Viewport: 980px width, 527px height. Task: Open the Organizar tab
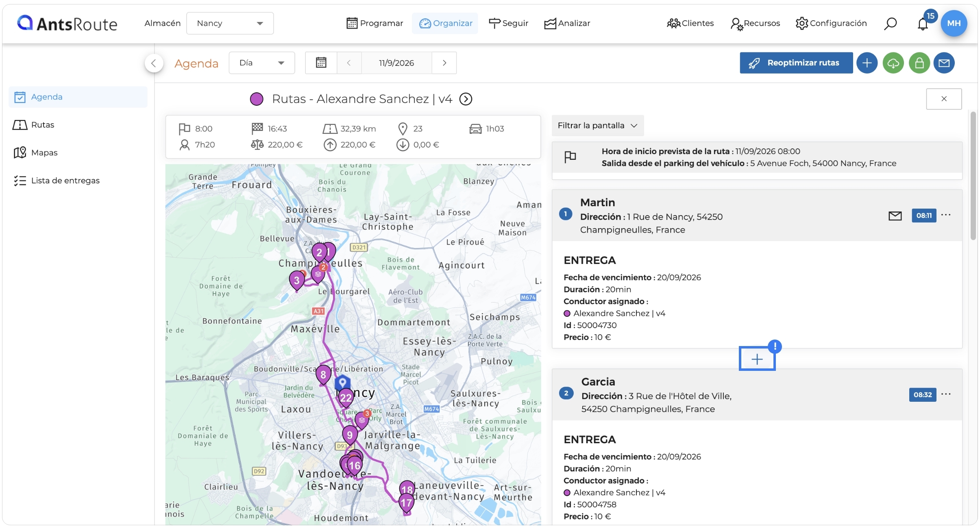click(446, 23)
